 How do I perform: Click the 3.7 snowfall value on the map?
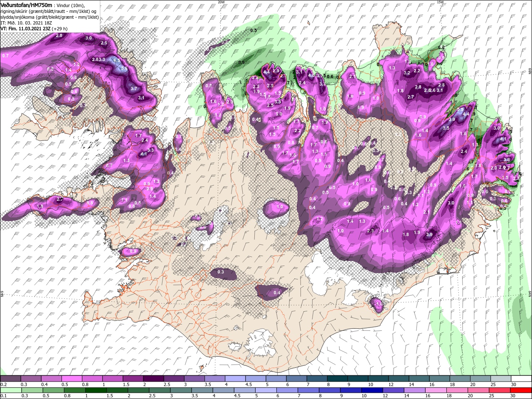coord(134,89)
